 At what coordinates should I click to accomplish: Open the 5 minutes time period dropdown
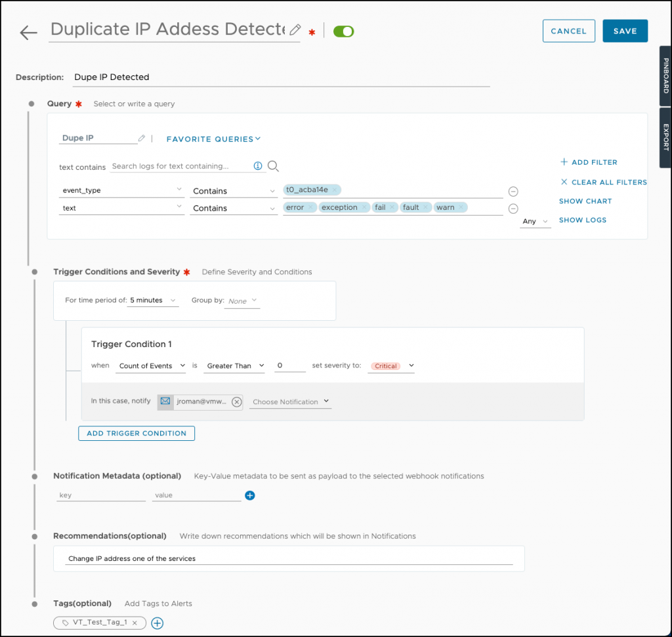pos(154,300)
